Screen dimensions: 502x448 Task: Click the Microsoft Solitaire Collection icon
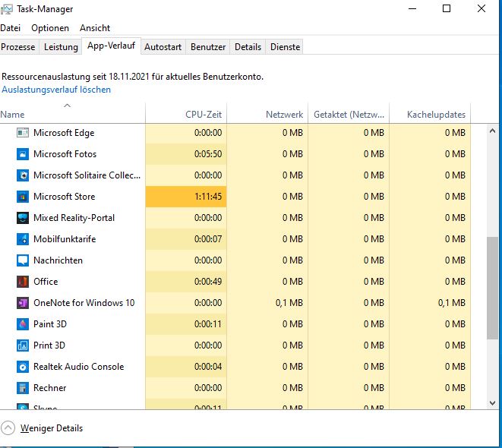[x=23, y=175]
